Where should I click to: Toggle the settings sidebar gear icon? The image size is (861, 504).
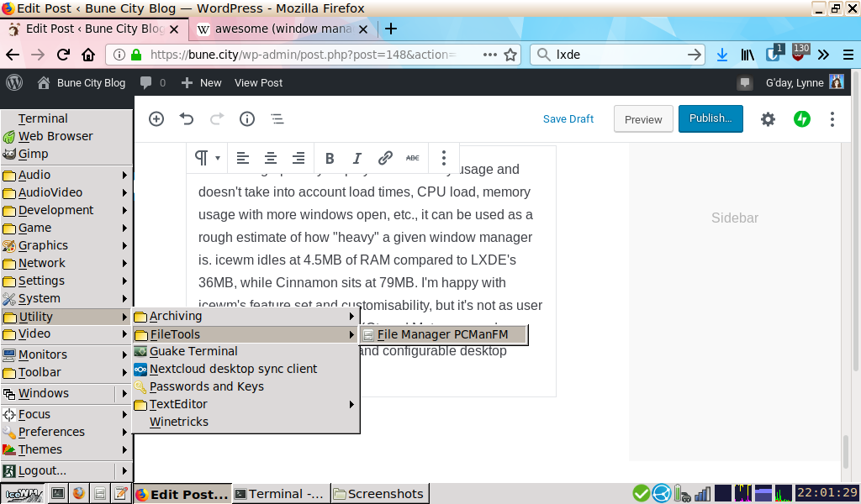tap(768, 119)
